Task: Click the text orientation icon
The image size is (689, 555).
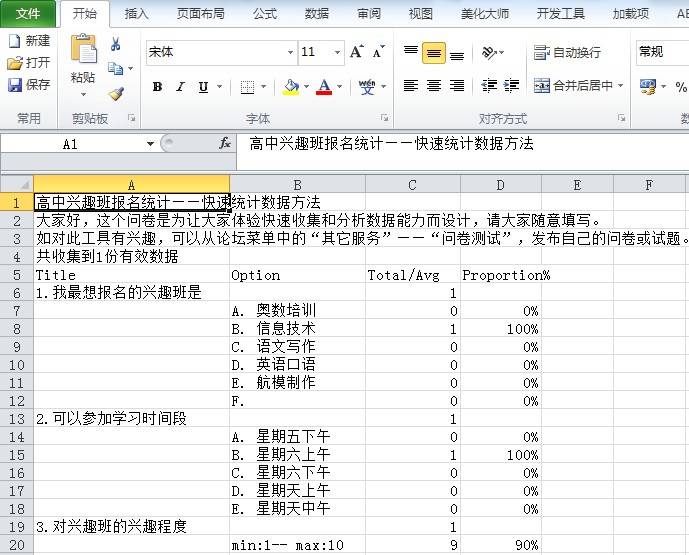Action: pos(489,53)
